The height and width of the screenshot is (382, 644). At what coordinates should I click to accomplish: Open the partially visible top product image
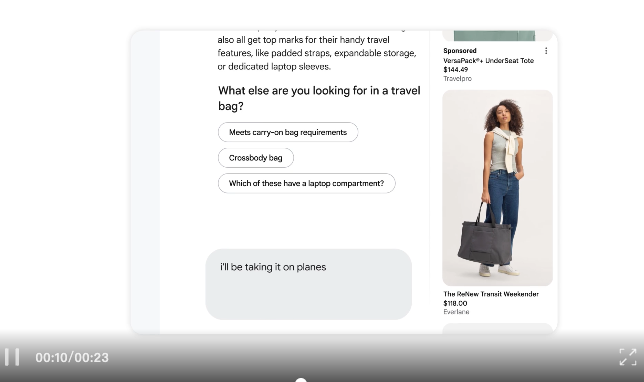(497, 35)
